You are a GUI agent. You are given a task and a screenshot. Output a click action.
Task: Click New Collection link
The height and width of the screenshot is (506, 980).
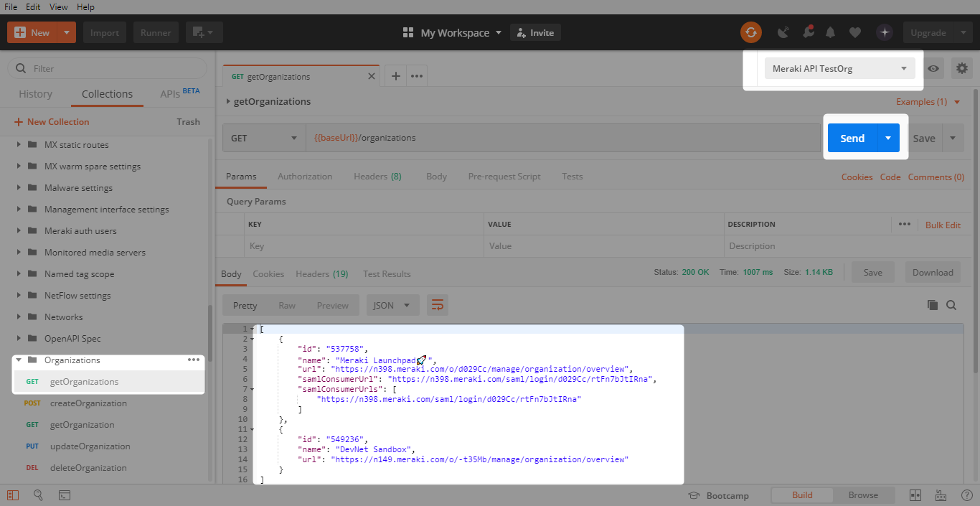[x=52, y=122]
